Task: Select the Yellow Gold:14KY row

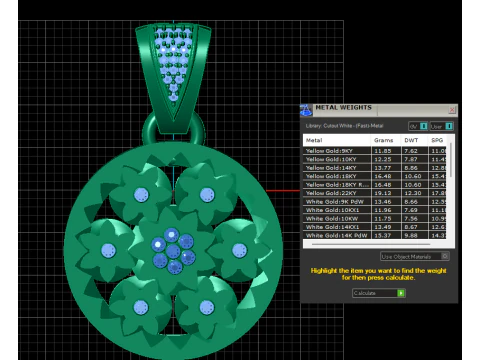Action: tap(375, 168)
